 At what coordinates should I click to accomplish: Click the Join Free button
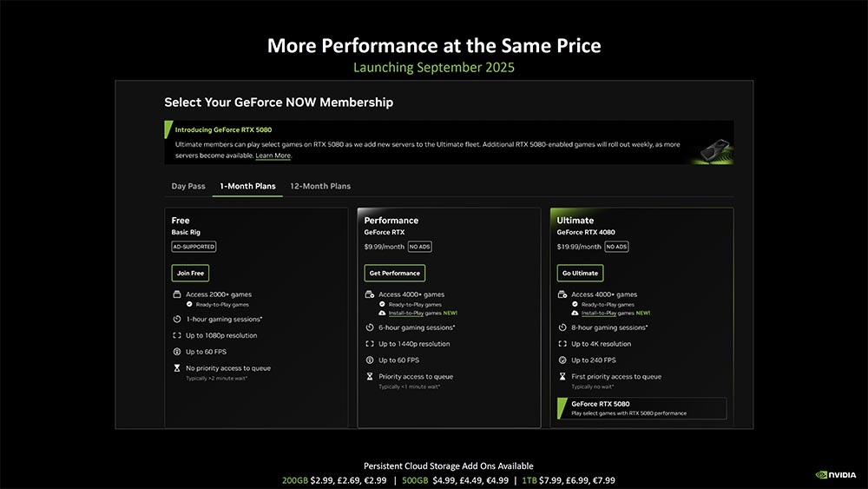(190, 273)
